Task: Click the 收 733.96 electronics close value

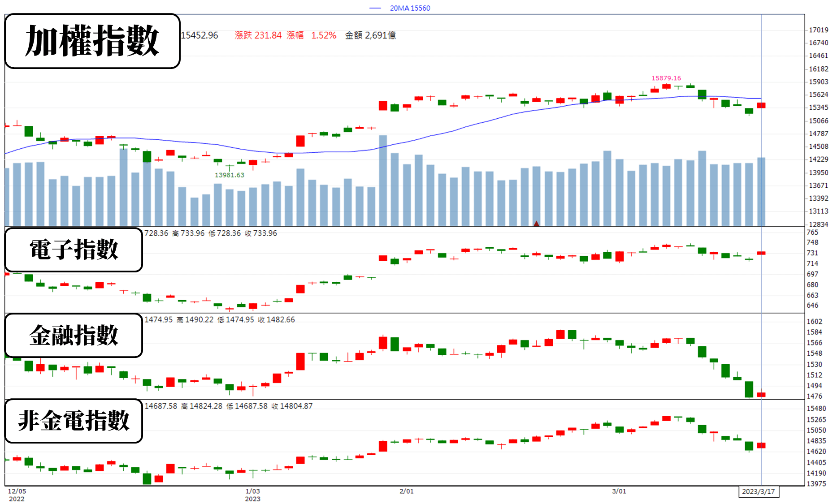Action: 261,233
